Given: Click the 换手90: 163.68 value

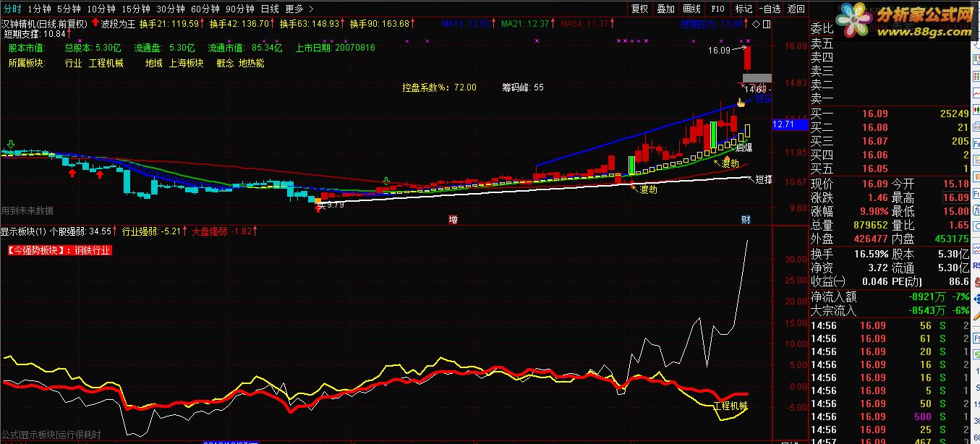Looking at the screenshot, I should [x=380, y=24].
